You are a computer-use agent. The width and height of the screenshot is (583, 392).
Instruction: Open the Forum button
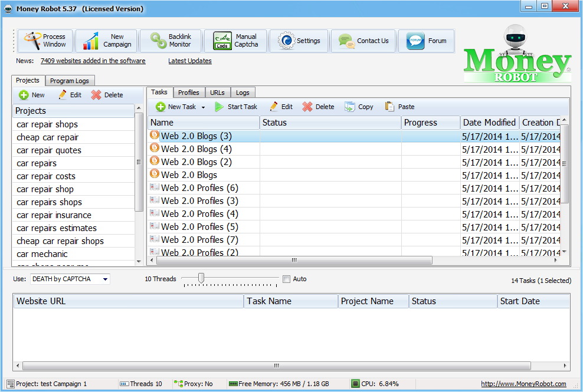point(426,41)
